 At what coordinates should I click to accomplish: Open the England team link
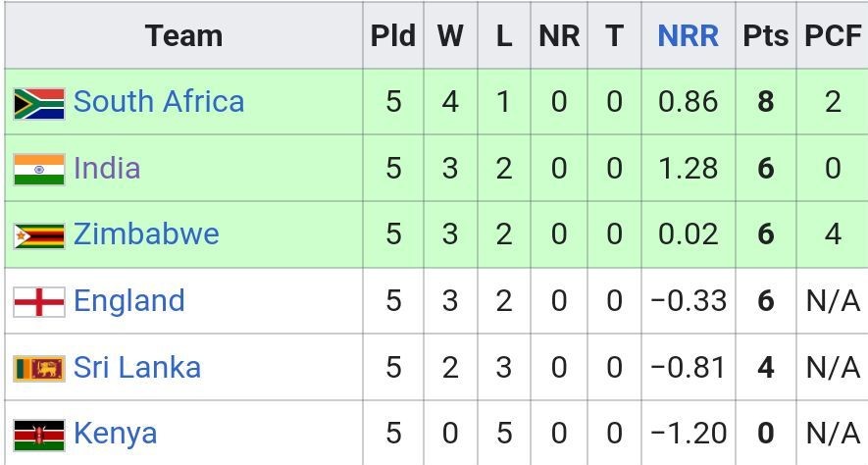[129, 301]
